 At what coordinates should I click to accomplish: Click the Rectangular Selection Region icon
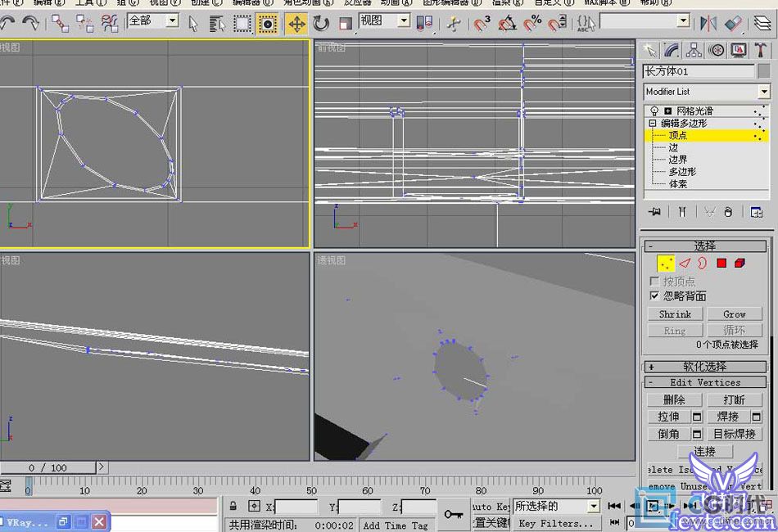[242, 23]
